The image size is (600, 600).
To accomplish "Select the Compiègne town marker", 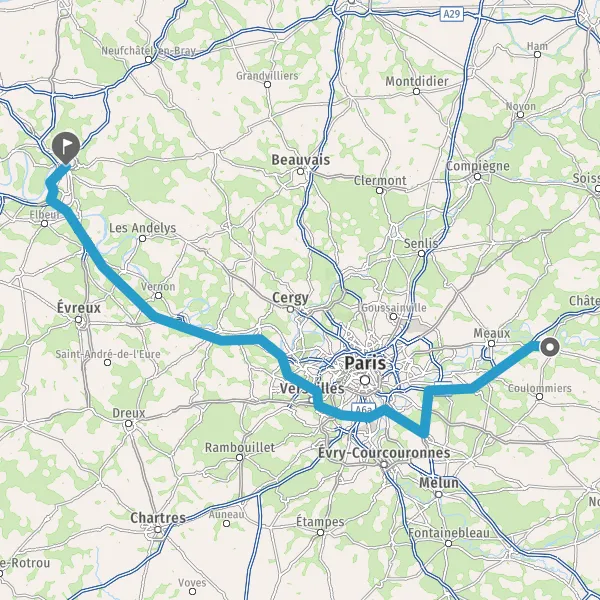I will pos(477,177).
